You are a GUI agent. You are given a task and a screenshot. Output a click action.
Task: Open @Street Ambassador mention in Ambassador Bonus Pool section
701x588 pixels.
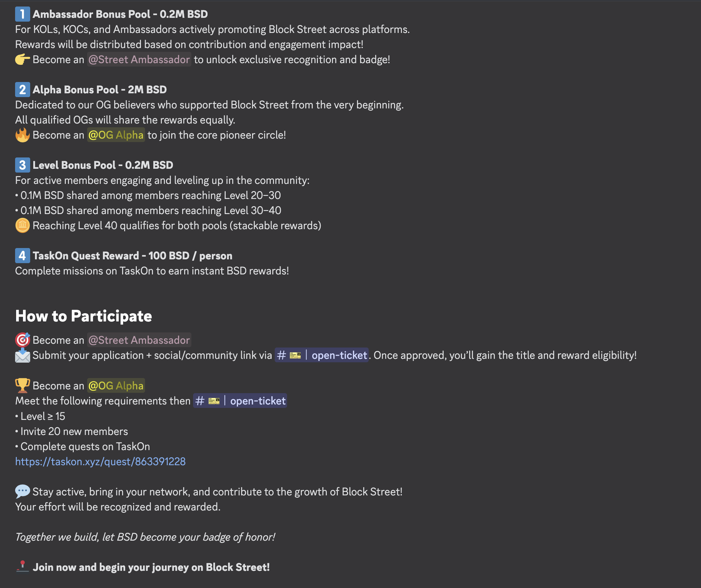pyautogui.click(x=139, y=60)
